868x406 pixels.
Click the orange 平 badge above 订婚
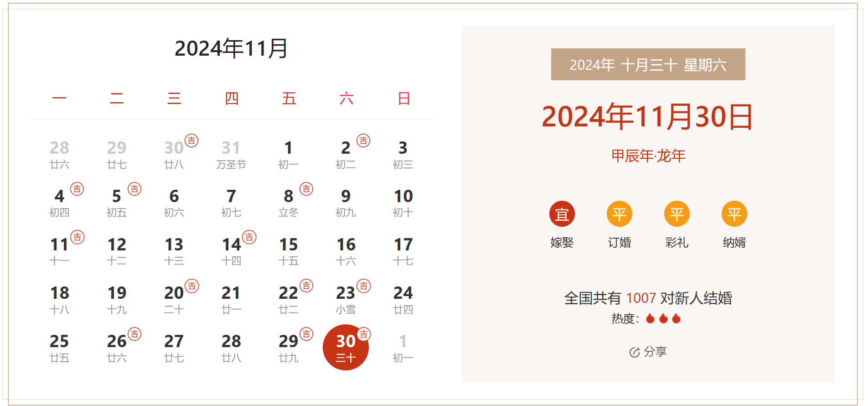coord(619,214)
